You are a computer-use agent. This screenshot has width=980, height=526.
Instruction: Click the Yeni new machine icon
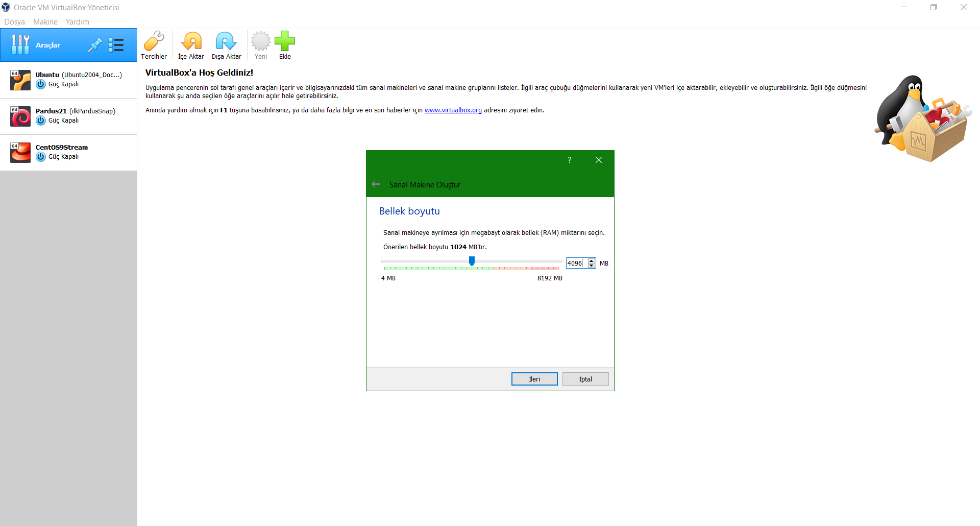click(261, 41)
